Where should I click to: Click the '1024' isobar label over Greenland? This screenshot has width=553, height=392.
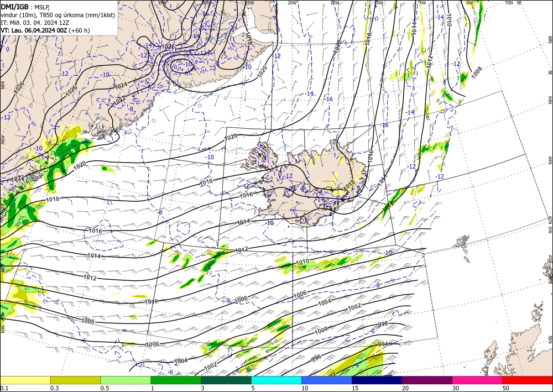click(x=121, y=85)
